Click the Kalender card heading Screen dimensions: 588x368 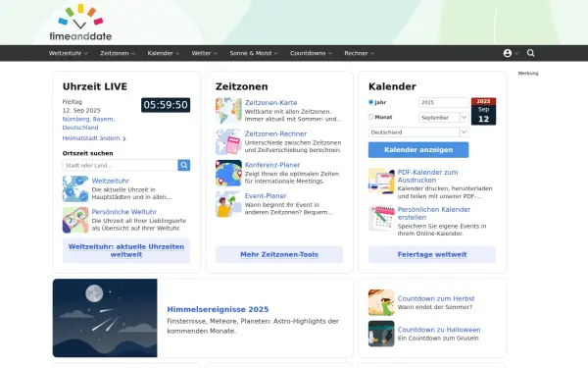[392, 86]
